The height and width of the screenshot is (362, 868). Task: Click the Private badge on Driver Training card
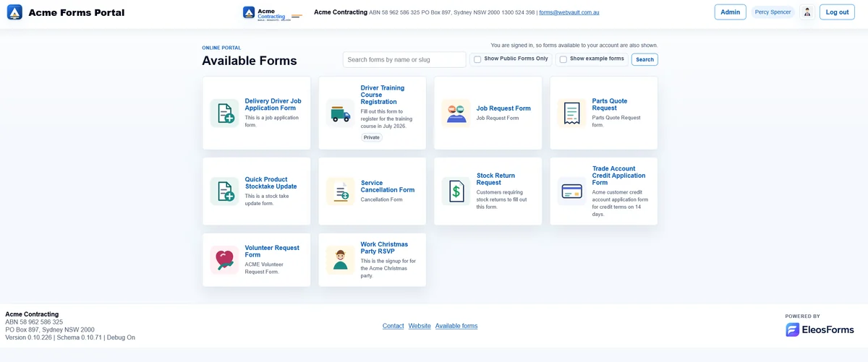coord(372,137)
